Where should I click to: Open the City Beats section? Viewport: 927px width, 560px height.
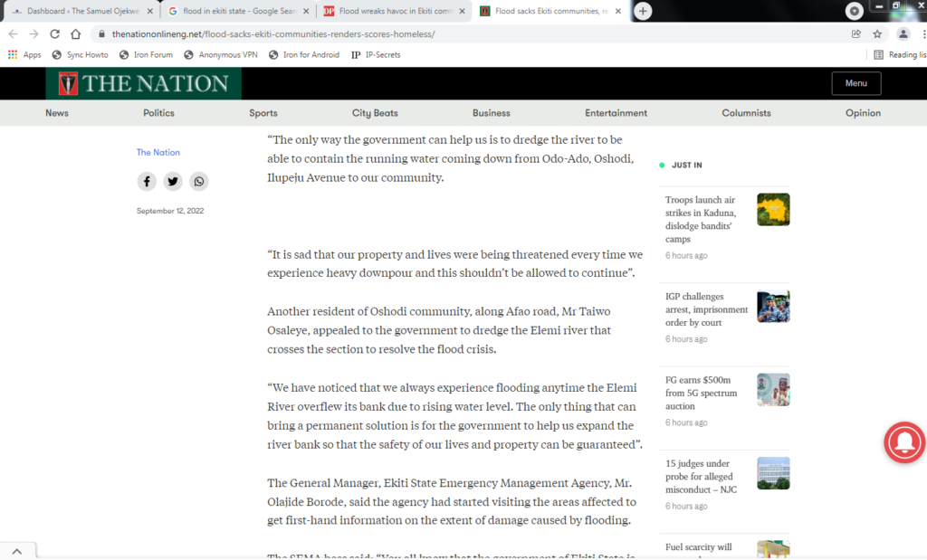pos(375,113)
